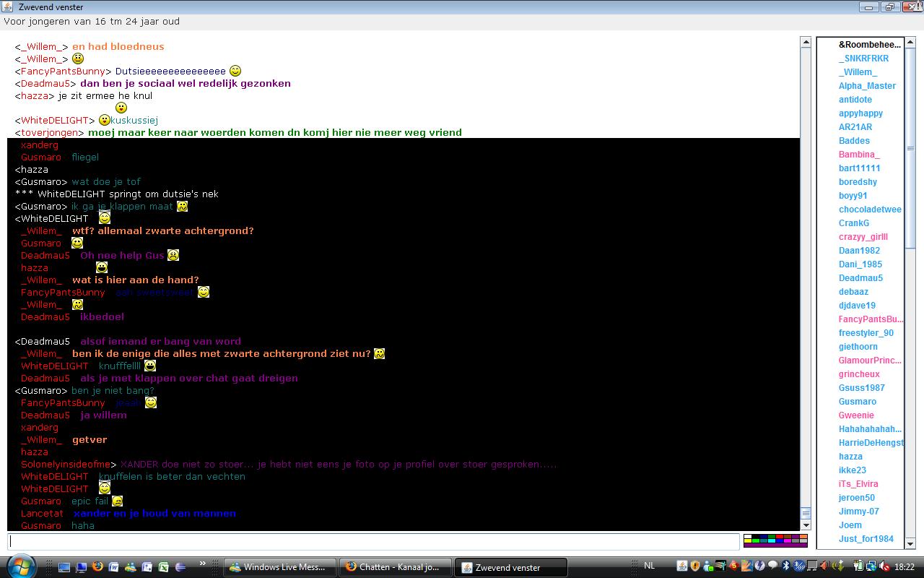This screenshot has width=924, height=578.
Task: Select user chocoladetwee in the list
Action: [x=870, y=210]
